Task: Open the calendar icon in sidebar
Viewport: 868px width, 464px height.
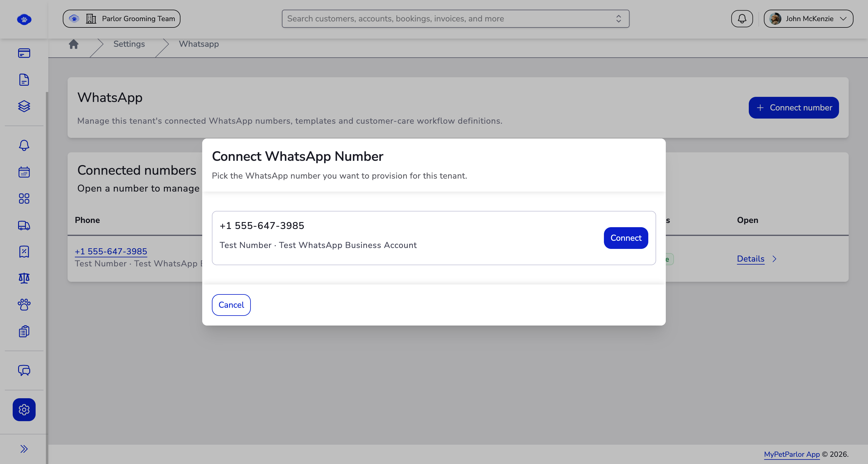Action: click(x=24, y=172)
